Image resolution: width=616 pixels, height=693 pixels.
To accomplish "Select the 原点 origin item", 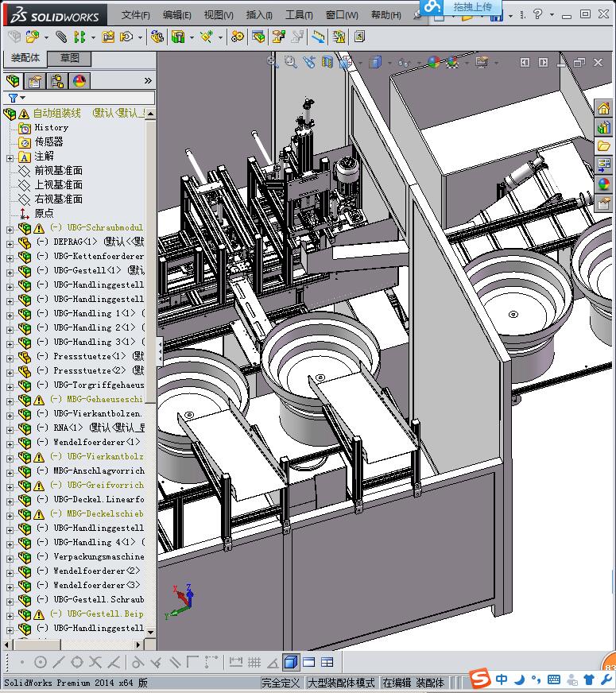I will click(x=44, y=213).
